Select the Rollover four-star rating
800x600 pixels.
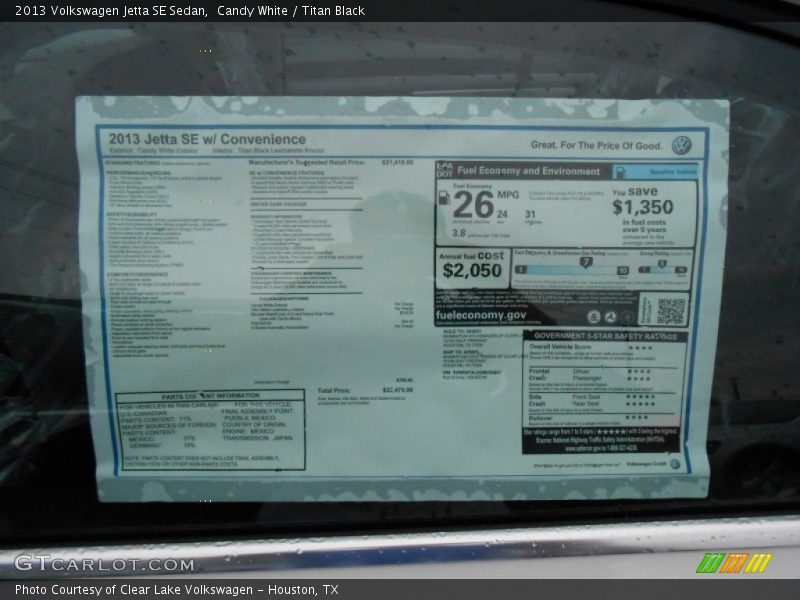pyautogui.click(x=639, y=416)
